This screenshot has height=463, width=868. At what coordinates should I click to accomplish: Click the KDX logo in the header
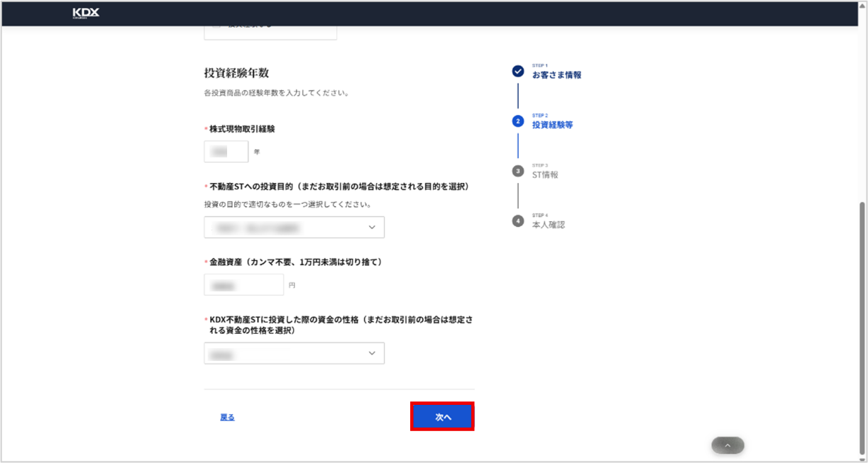coord(86,13)
